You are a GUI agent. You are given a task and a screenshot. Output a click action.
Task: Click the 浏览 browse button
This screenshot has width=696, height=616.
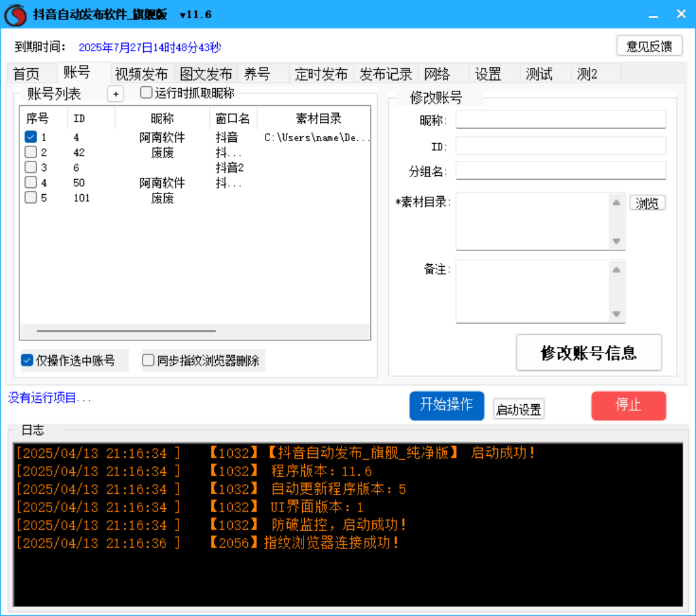click(647, 203)
